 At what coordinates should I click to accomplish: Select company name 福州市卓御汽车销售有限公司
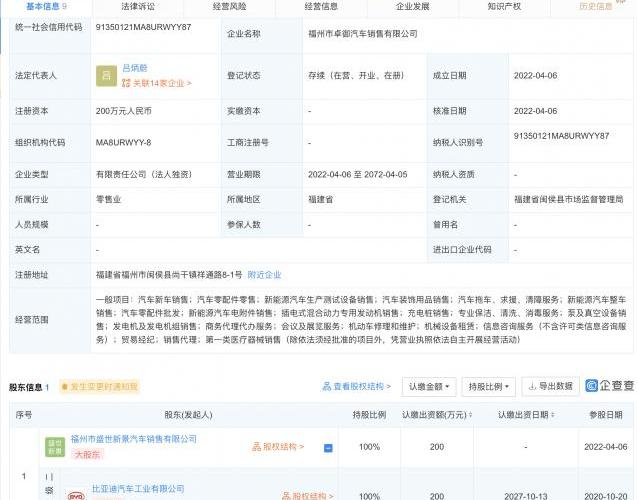(x=363, y=34)
